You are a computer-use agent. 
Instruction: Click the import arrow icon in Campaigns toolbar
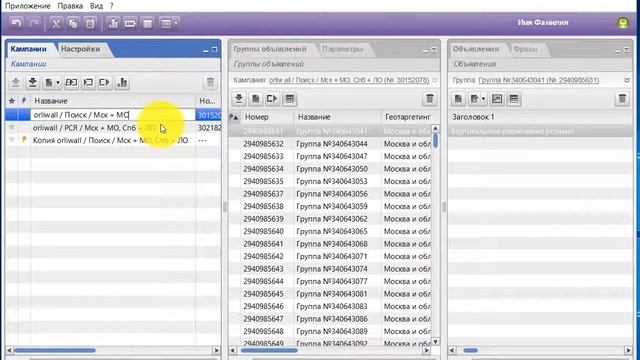pos(88,82)
